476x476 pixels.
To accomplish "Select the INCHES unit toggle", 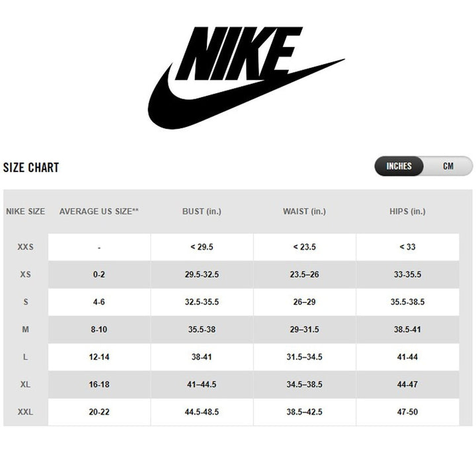I will tap(399, 166).
